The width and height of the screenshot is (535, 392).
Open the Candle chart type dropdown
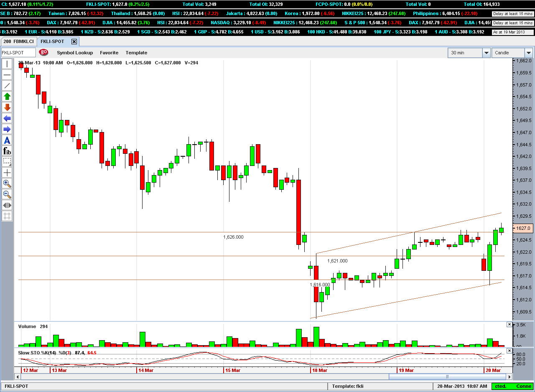click(x=528, y=53)
